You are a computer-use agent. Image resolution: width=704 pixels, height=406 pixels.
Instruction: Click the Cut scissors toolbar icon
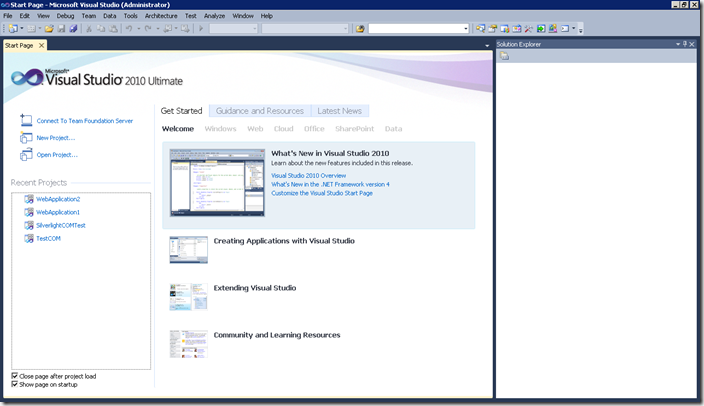click(x=89, y=29)
